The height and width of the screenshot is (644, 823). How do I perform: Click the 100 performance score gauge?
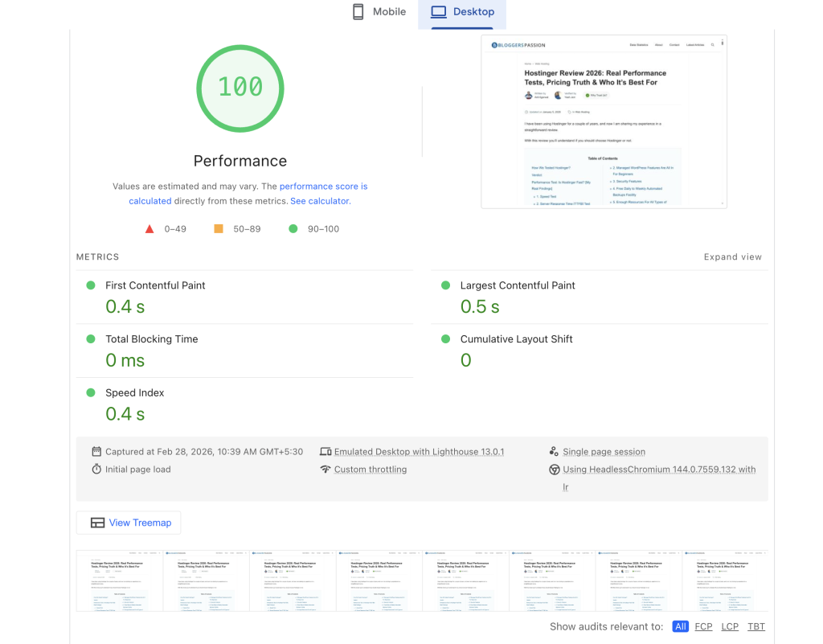[240, 87]
